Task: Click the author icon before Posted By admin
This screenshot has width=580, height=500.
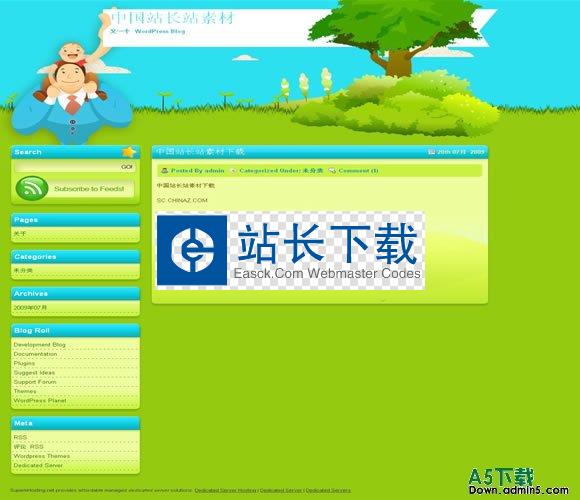Action: click(x=165, y=170)
